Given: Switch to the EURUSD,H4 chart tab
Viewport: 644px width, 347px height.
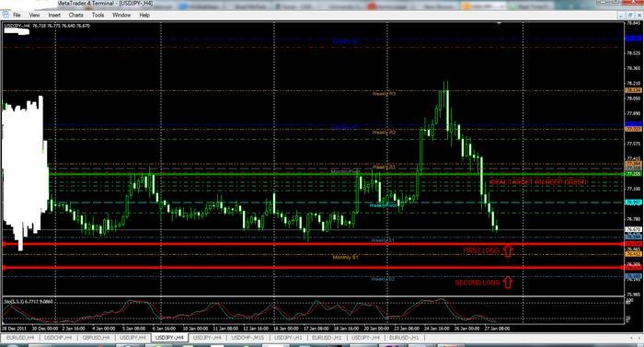Looking at the screenshot, I should click(20, 338).
